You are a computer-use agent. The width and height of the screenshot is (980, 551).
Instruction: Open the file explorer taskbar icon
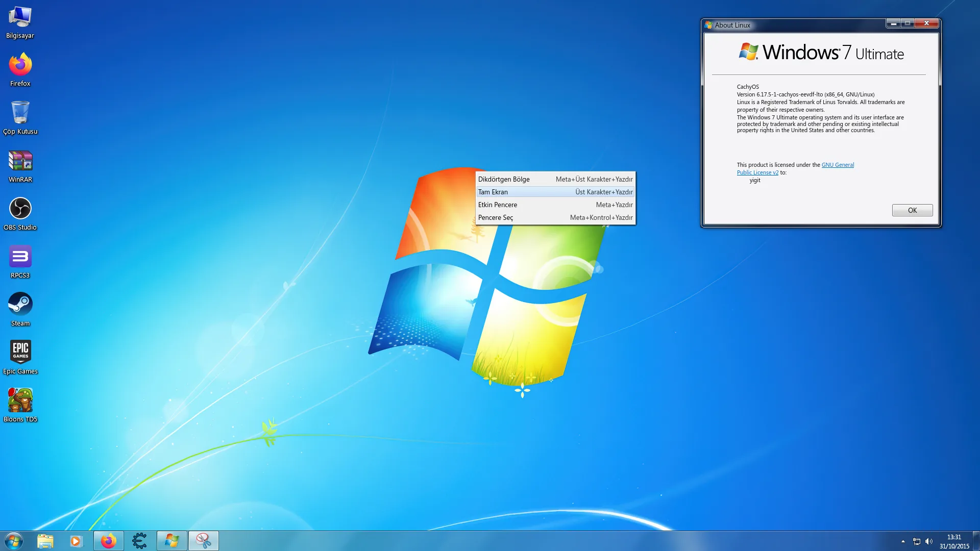[45, 541]
